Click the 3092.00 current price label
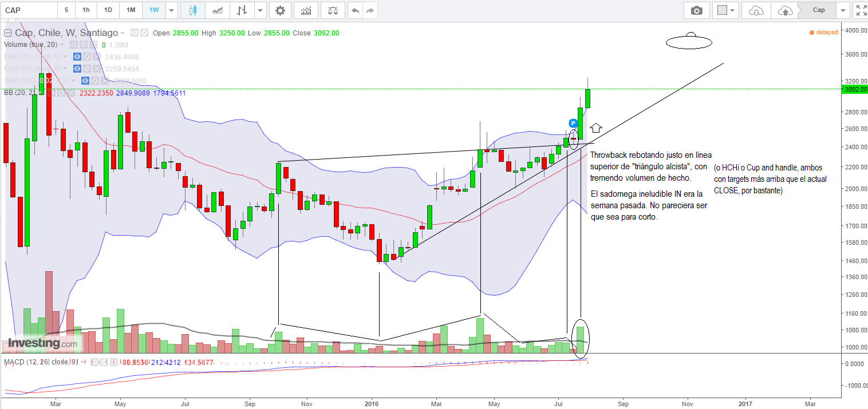The width and height of the screenshot is (868, 409). [855, 89]
